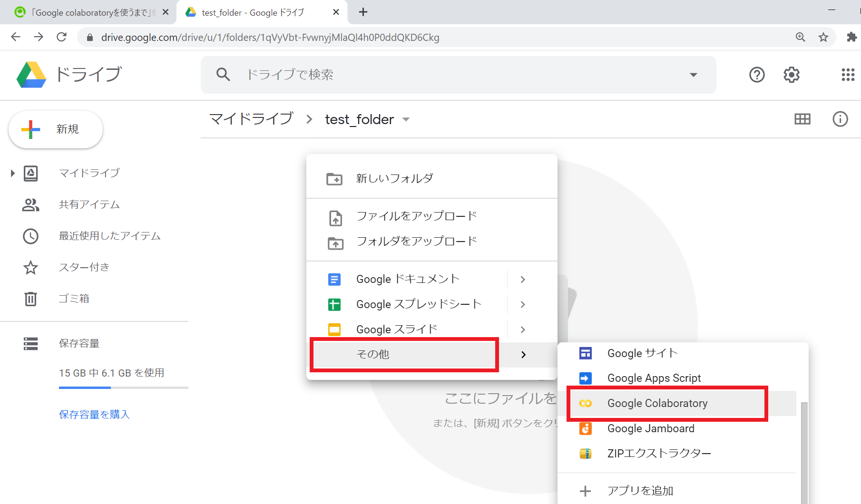Click the trash bin icon
The height and width of the screenshot is (504, 861).
(31, 299)
